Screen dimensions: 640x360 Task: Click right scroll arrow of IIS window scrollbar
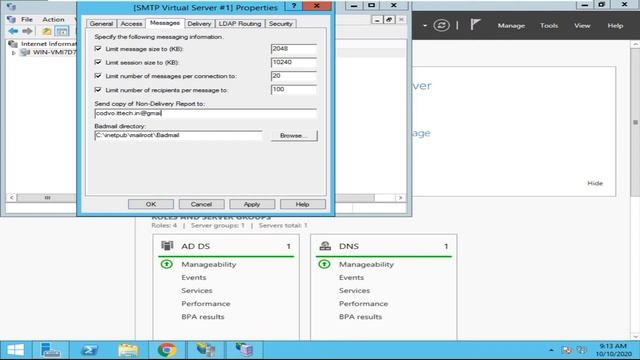pyautogui.click(x=400, y=198)
